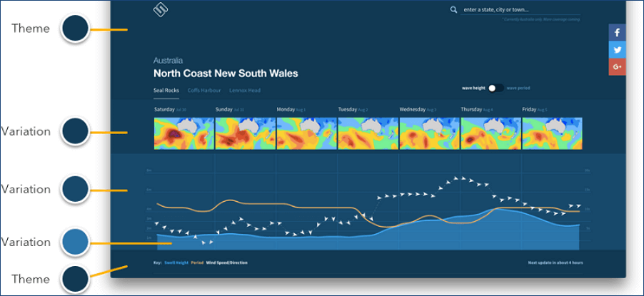Open the Lennox Head tab
Screen dimensions: 644x296
pos(245,91)
